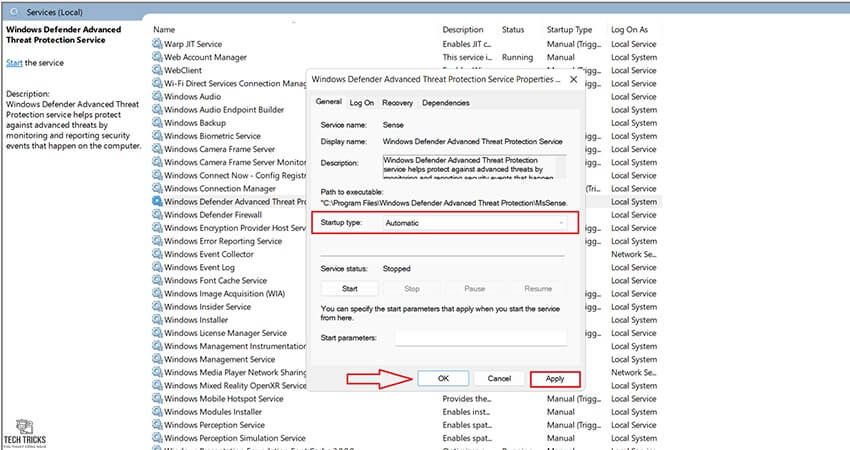850x450 pixels.
Task: Click Network Service logon for Windows Event Collector
Action: [x=633, y=254]
